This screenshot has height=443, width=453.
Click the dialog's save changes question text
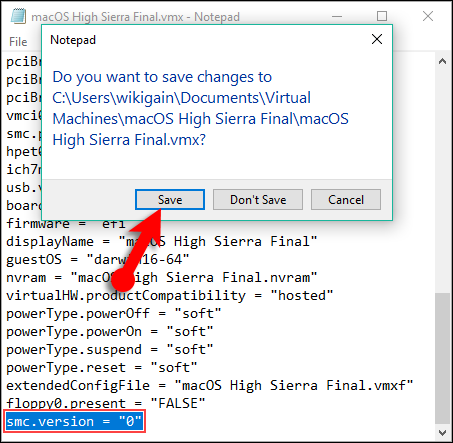point(200,108)
